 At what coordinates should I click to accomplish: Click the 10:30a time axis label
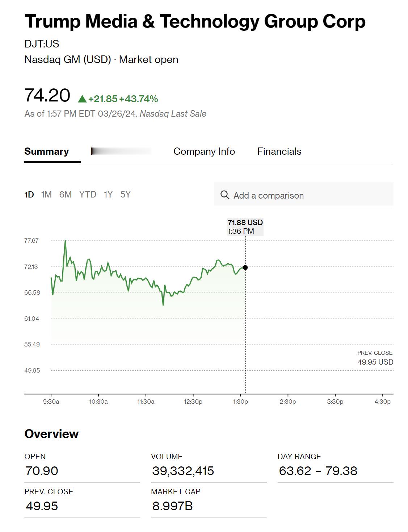tap(98, 402)
